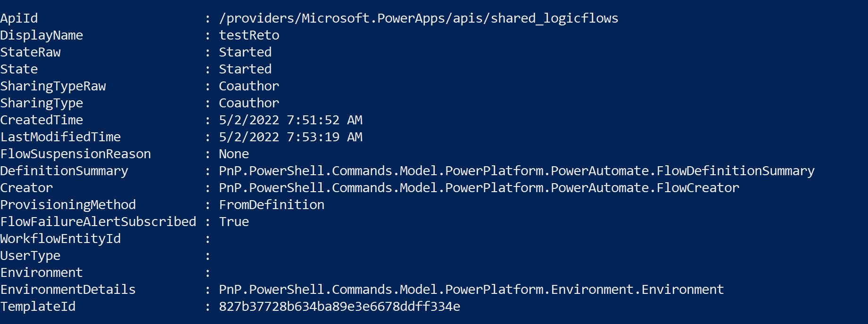Select the EnvironmentDetails type name value
868x324 pixels.
pyautogui.click(x=471, y=290)
